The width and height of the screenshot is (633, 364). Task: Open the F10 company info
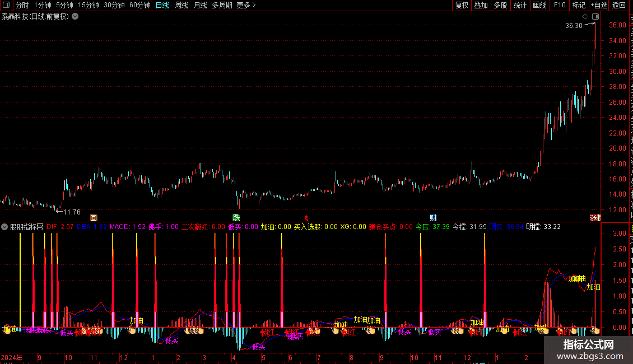point(560,5)
